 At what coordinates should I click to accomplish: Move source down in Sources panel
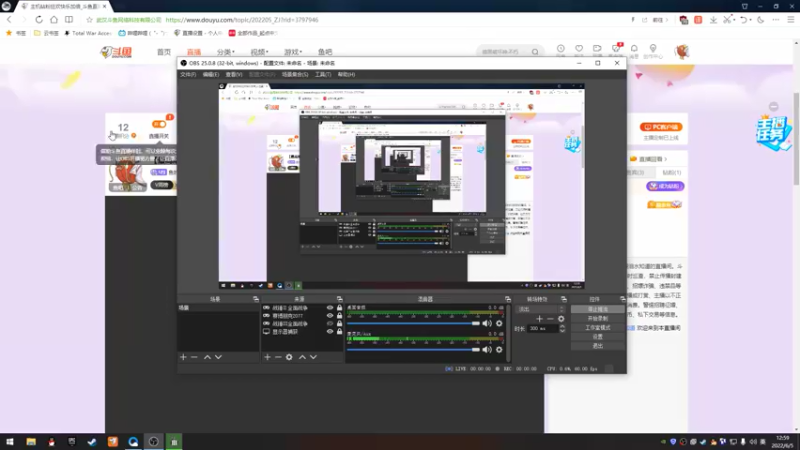(313, 357)
